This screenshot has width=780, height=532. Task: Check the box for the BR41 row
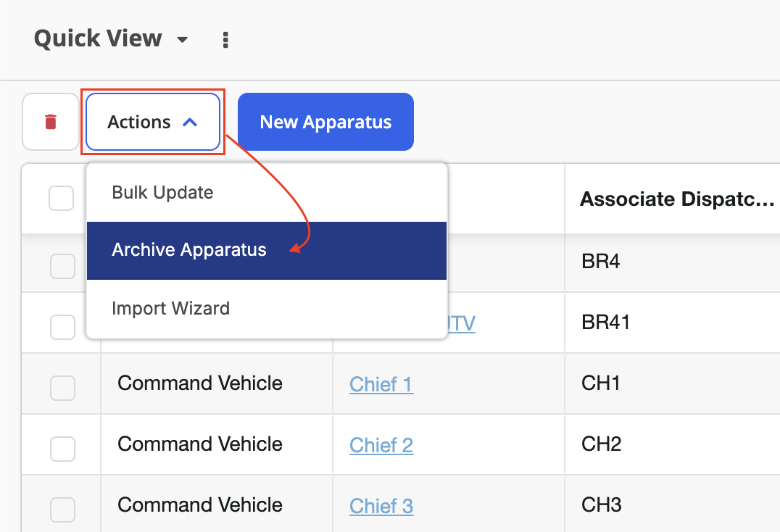pyautogui.click(x=62, y=327)
